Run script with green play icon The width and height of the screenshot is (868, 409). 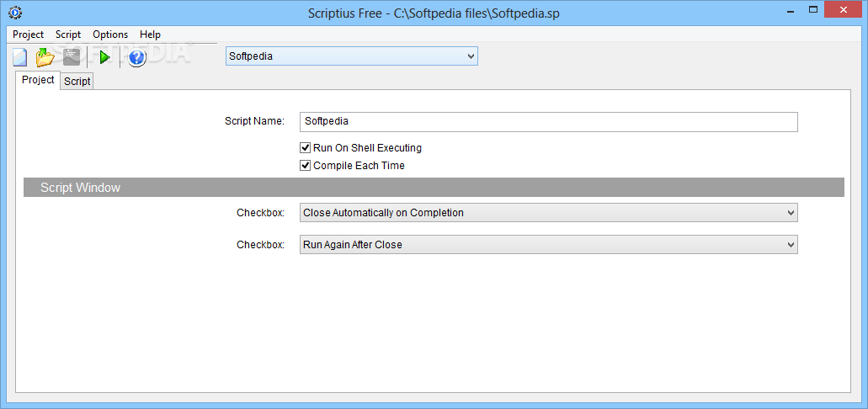click(104, 57)
